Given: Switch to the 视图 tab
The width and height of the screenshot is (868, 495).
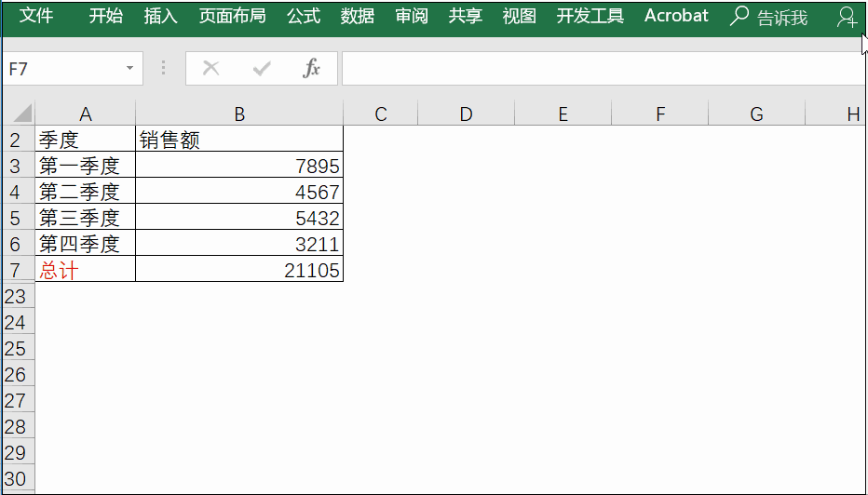Looking at the screenshot, I should 520,16.
